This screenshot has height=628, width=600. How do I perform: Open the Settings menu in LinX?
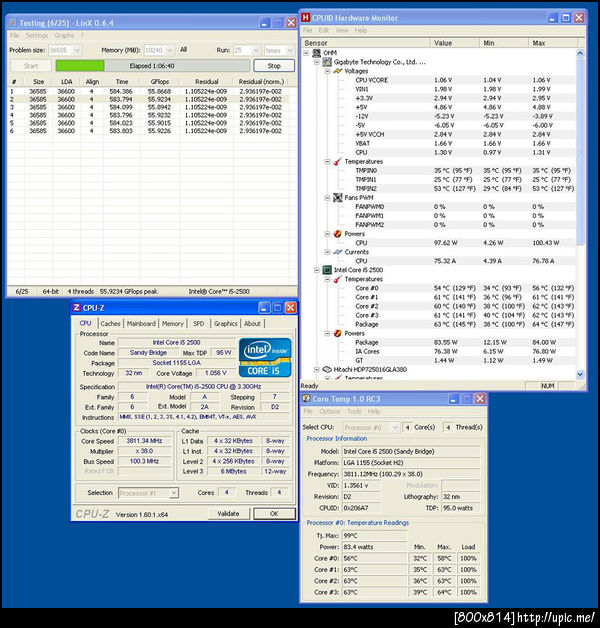[x=37, y=35]
